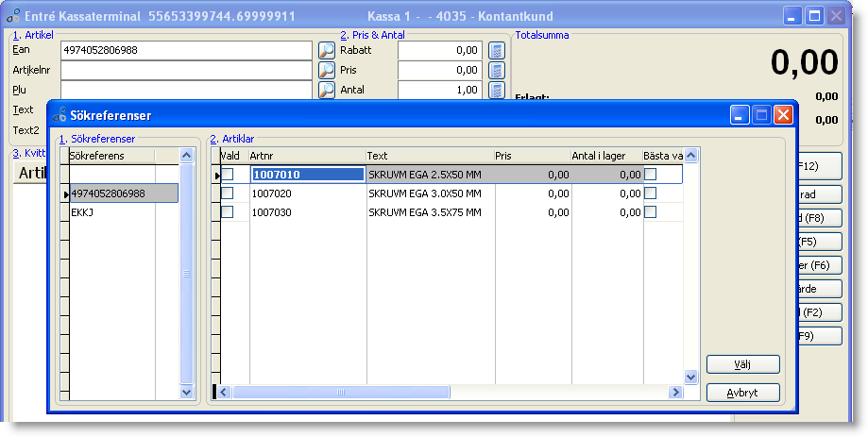Click the Antal i lager column header

coord(607,156)
